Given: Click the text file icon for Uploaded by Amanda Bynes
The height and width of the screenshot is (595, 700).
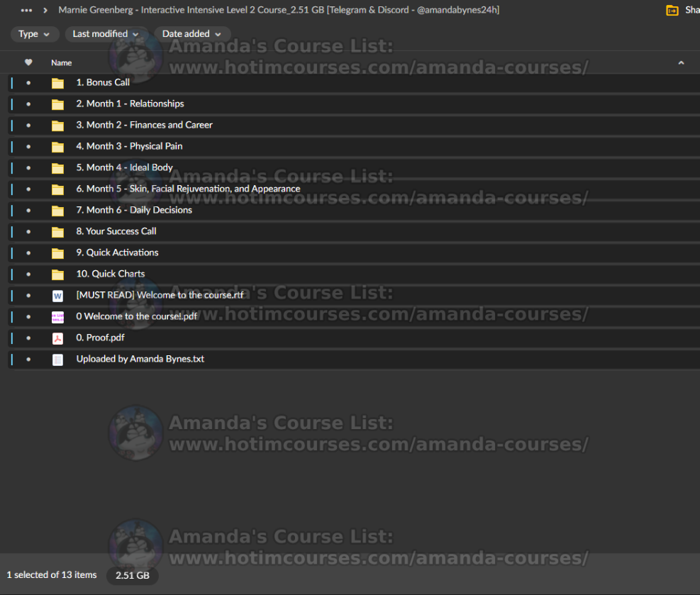Looking at the screenshot, I should coord(57,360).
